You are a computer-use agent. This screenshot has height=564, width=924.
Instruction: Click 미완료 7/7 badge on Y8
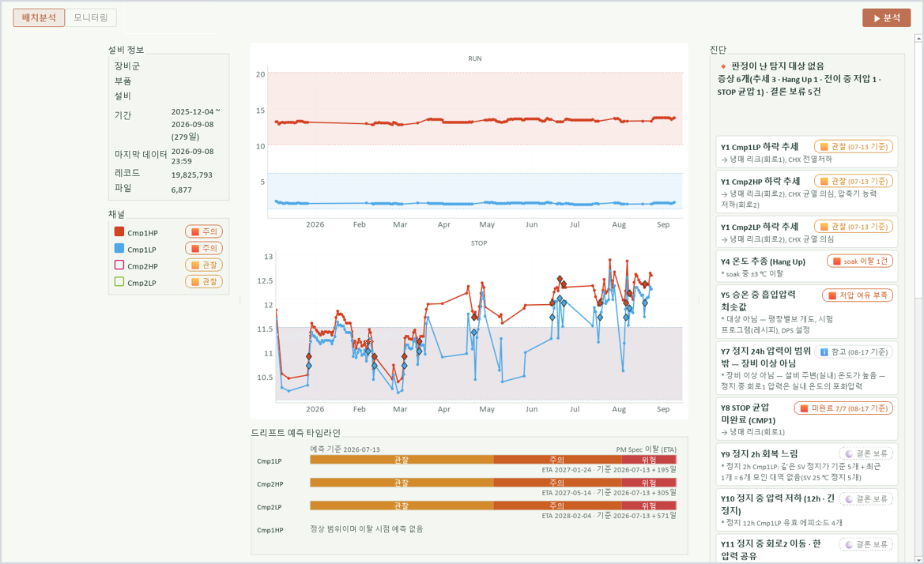point(843,408)
